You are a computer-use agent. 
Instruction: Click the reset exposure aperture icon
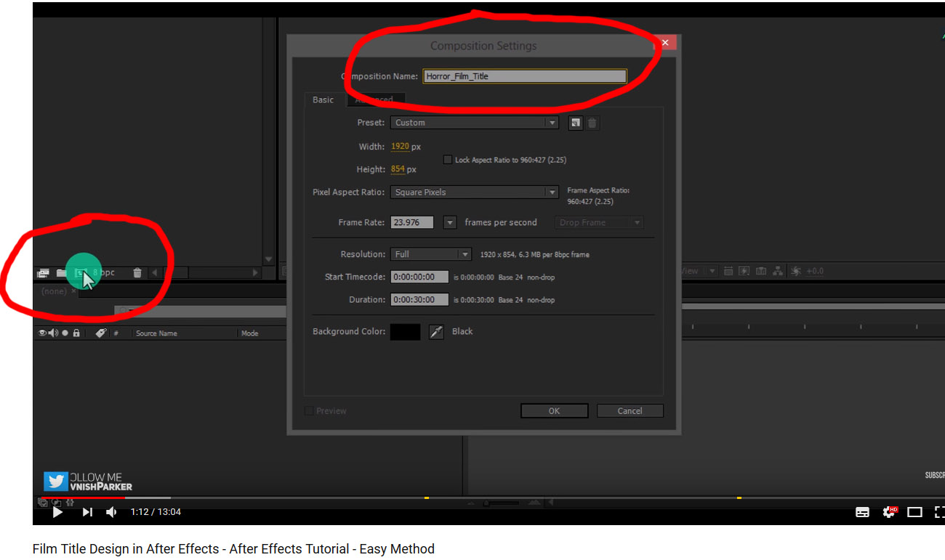796,271
